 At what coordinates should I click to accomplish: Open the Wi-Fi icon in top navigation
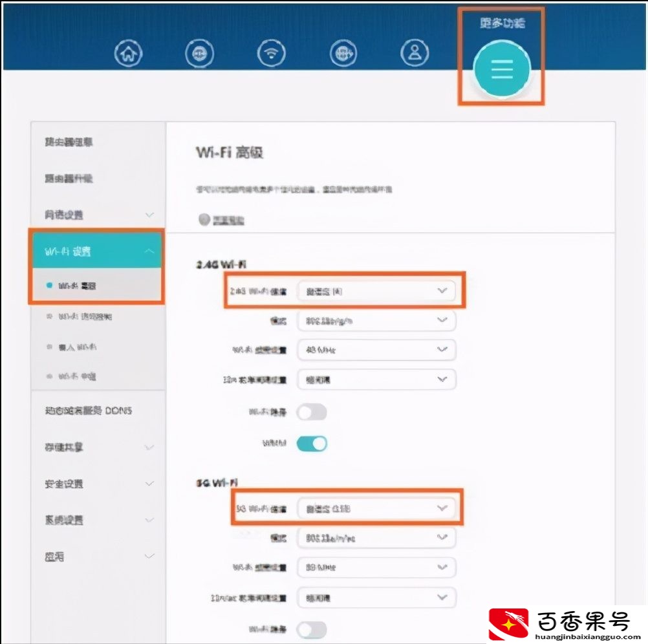[271, 53]
